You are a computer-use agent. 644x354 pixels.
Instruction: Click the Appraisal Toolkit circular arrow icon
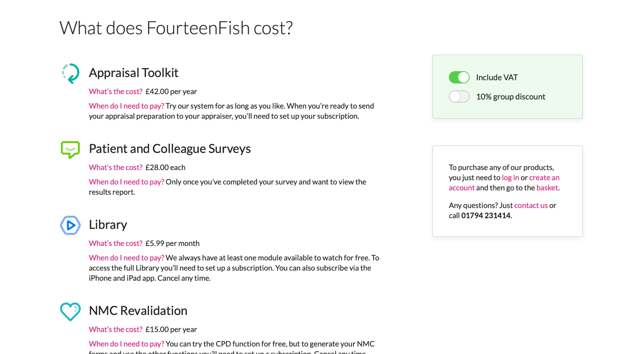click(x=70, y=74)
